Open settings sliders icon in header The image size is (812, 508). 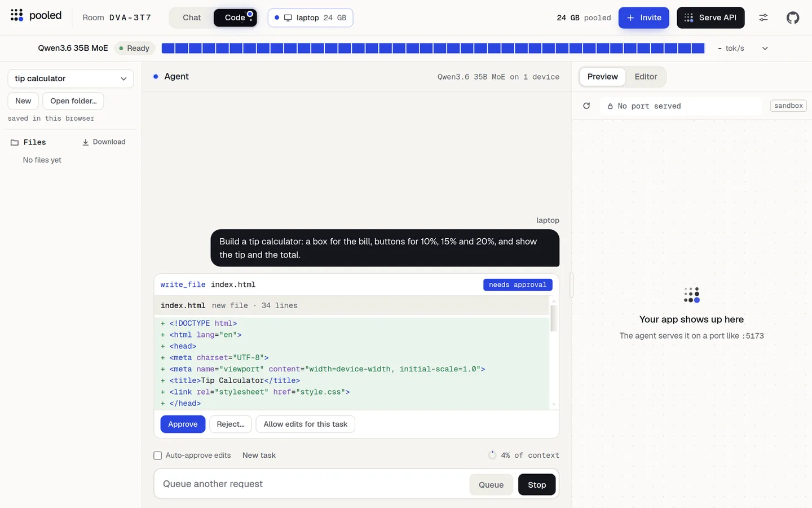tap(764, 17)
